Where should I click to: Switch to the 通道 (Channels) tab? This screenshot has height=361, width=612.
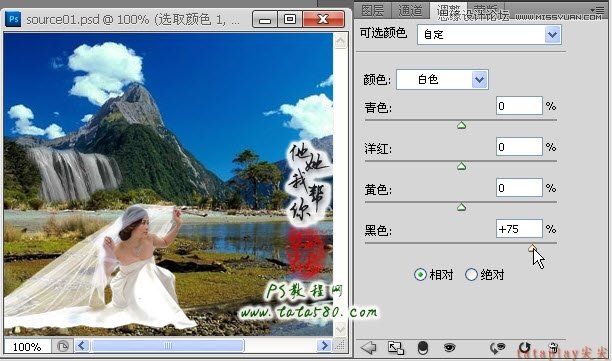(410, 10)
